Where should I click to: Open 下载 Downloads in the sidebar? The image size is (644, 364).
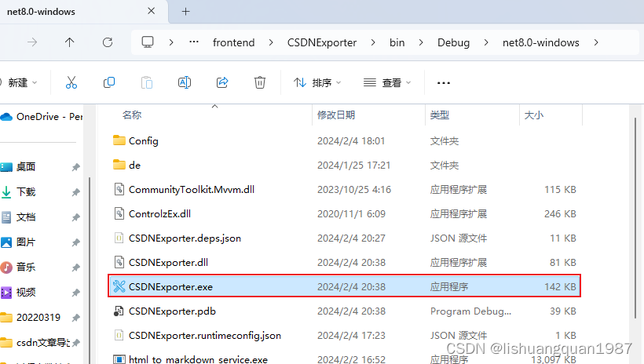pos(26,191)
